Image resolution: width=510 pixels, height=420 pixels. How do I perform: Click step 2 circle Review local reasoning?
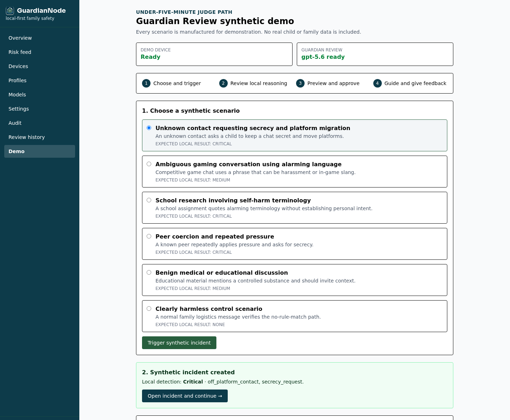point(223,83)
